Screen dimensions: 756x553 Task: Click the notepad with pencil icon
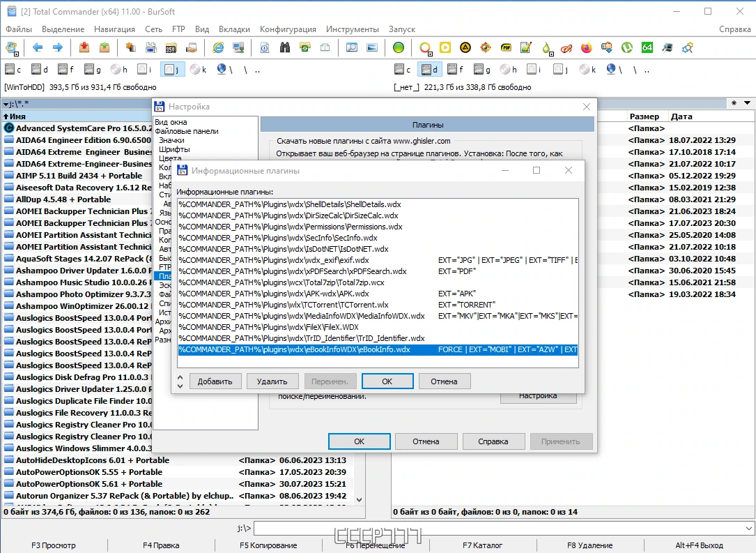tap(526, 47)
